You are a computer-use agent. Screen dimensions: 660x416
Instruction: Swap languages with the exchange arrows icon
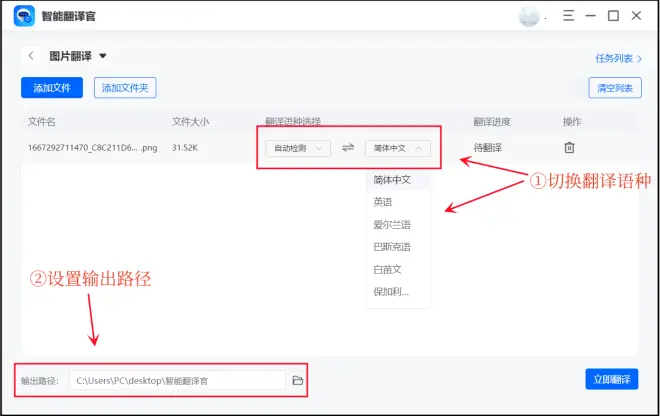point(348,147)
